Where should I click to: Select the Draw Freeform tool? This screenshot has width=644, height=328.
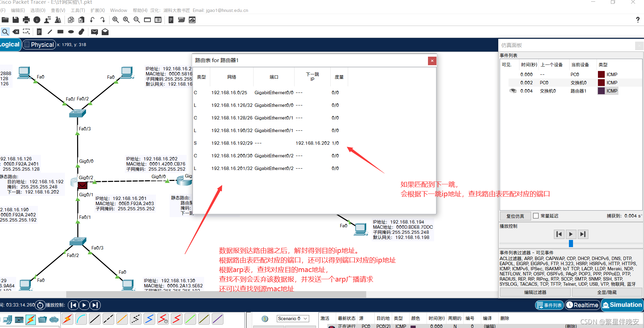[x=82, y=32]
